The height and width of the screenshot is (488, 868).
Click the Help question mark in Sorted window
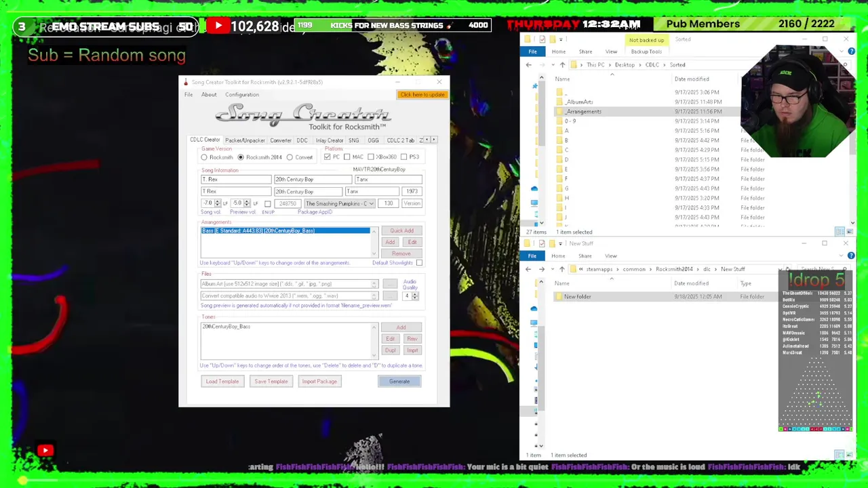click(851, 52)
